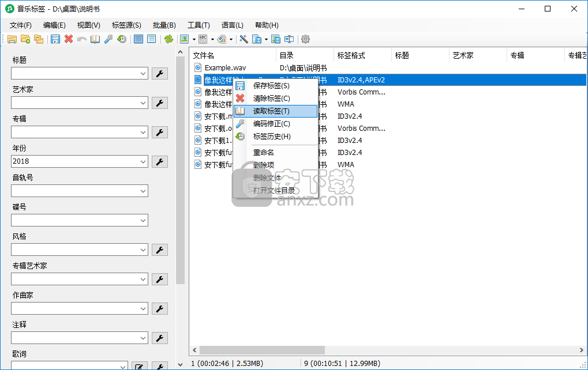Click the picture cover art toolbar icon

[x=185, y=39]
